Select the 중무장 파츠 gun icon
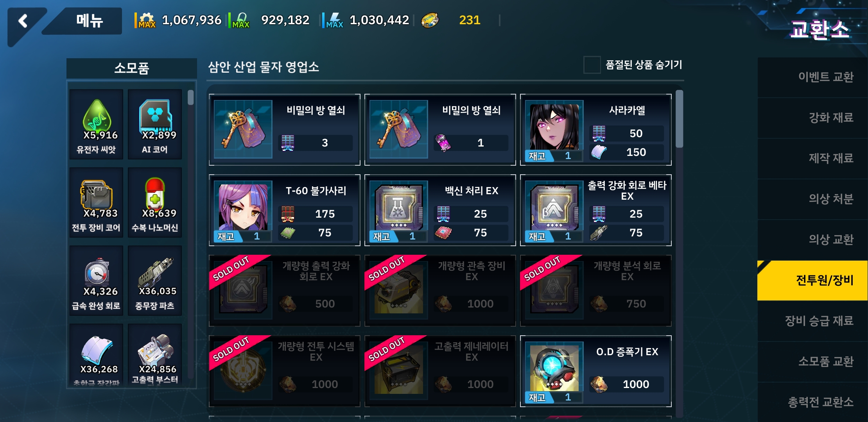Viewport: 868px width, 422px height. [x=155, y=272]
